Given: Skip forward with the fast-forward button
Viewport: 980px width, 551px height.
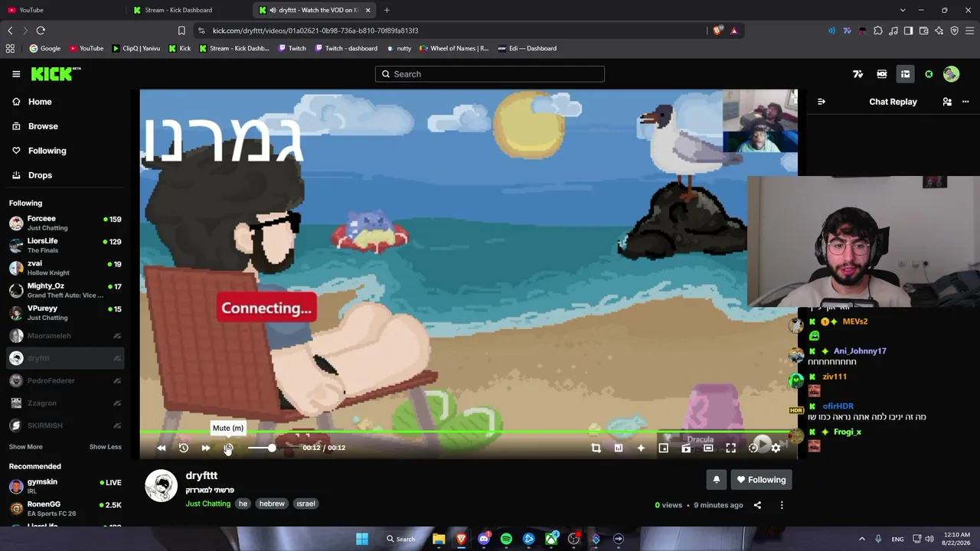Looking at the screenshot, I should tap(206, 448).
